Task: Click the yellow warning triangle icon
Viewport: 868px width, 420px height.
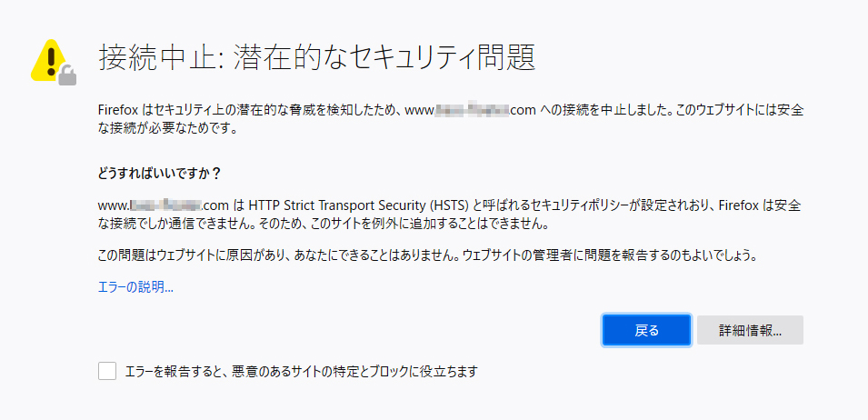Action: click(x=48, y=60)
